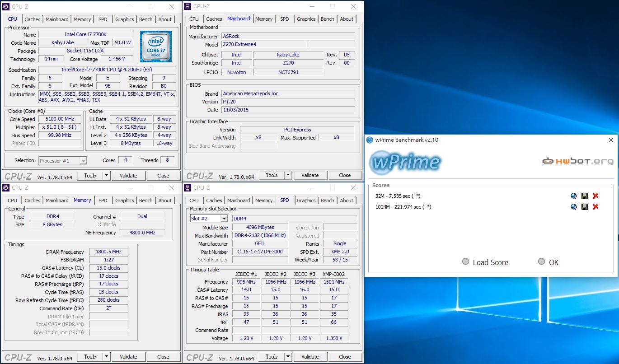Open Memory tab in the SPD-tab window

[x=264, y=201]
